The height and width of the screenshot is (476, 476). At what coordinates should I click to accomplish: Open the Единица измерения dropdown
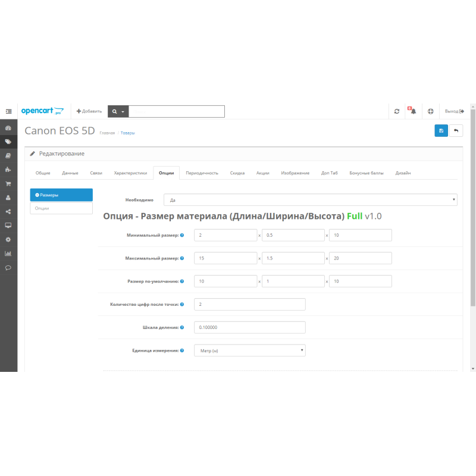coord(250,350)
